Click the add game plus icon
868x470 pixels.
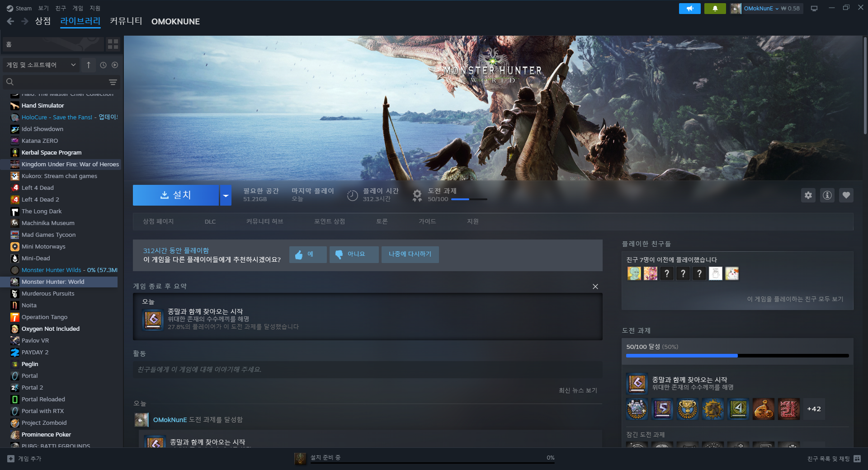point(11,459)
